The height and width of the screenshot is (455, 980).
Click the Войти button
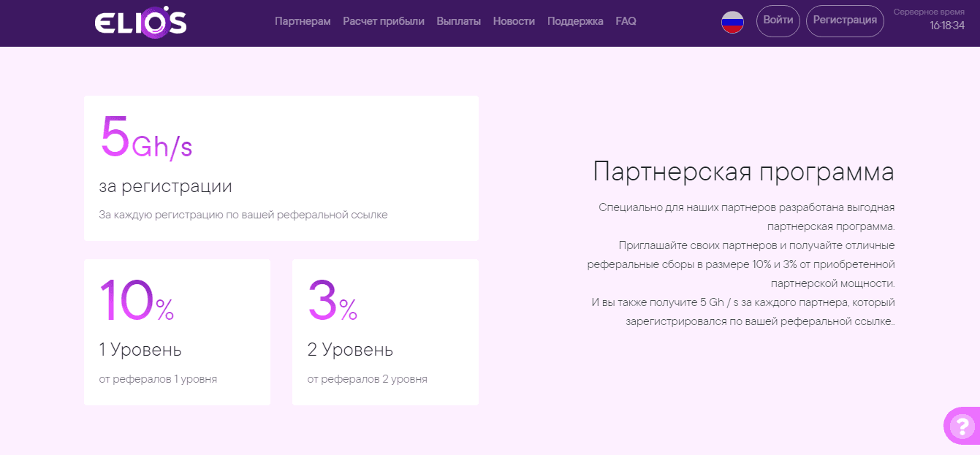click(x=778, y=21)
